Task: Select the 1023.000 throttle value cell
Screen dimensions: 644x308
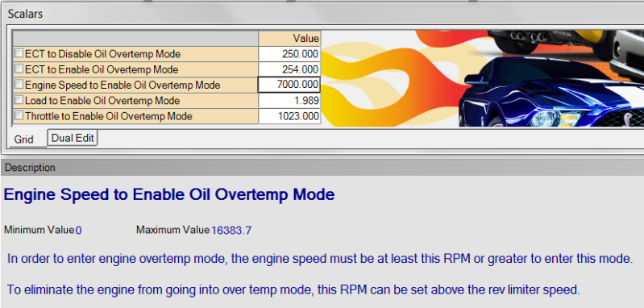Action: [289, 116]
